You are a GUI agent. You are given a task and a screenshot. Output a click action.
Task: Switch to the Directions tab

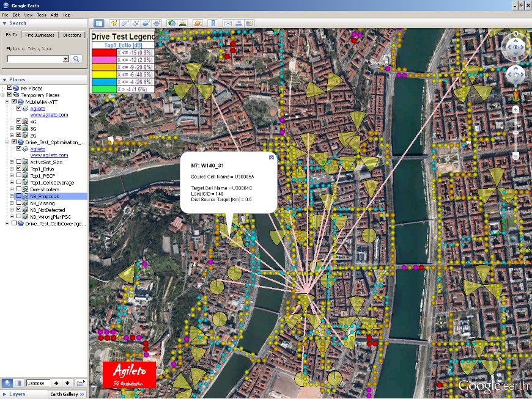pos(72,35)
